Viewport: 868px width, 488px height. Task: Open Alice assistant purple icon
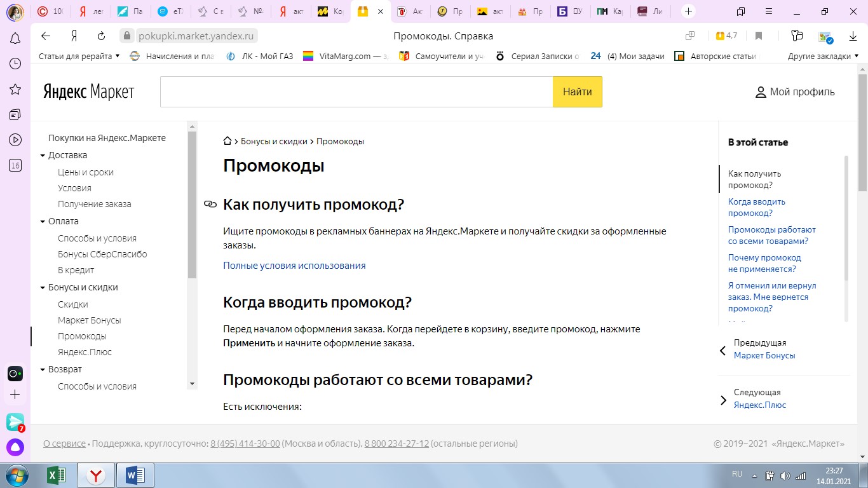click(x=15, y=447)
